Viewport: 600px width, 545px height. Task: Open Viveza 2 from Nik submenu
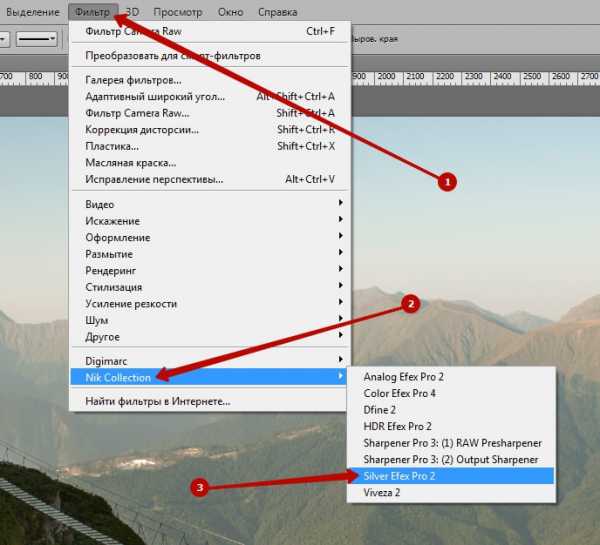pyautogui.click(x=384, y=492)
